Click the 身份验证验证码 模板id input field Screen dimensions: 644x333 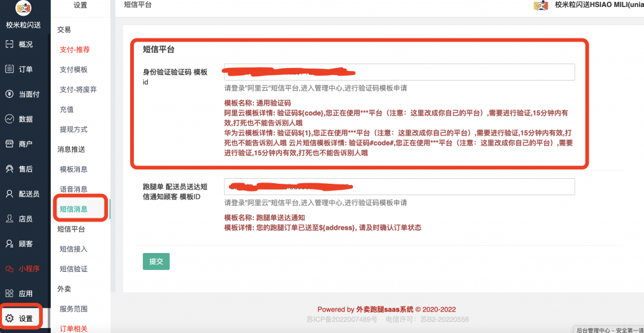[399, 72]
